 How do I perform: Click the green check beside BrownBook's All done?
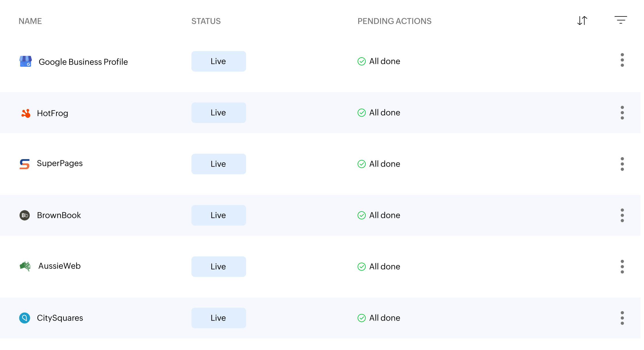pyautogui.click(x=361, y=215)
